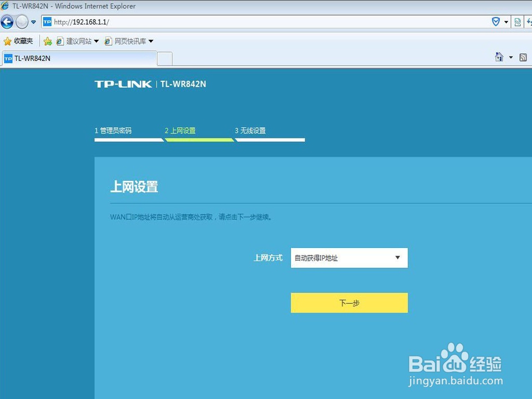Go to step 1 管理员密码
Viewport: 532px width, 399px height.
(113, 131)
